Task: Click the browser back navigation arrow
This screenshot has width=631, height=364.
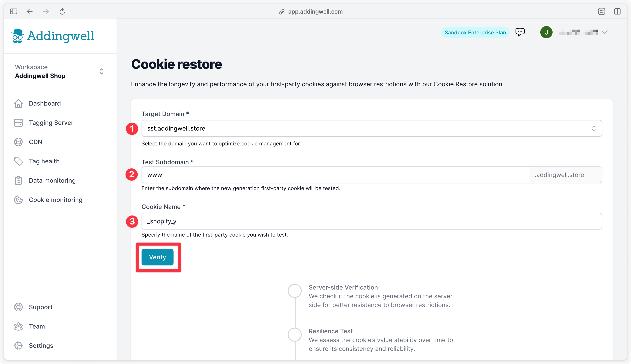Action: pos(30,11)
